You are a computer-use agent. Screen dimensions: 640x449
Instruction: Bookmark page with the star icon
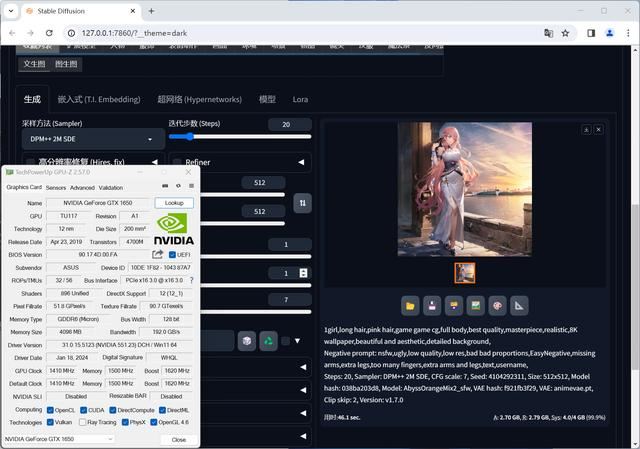click(x=565, y=33)
